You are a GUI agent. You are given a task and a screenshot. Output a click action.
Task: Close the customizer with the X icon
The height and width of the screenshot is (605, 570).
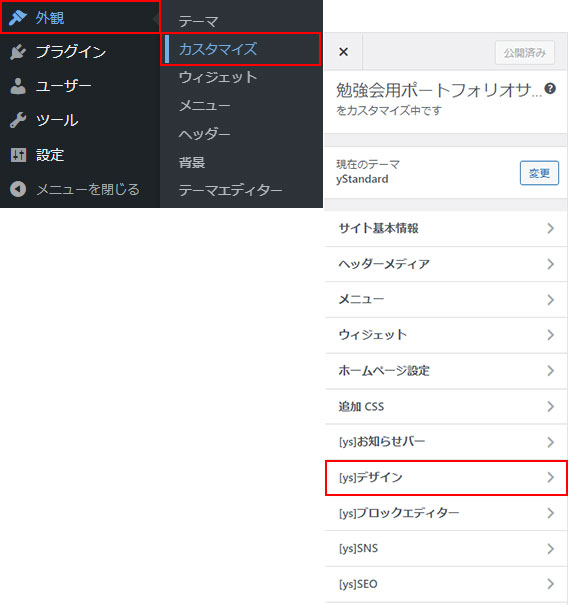pos(343,52)
